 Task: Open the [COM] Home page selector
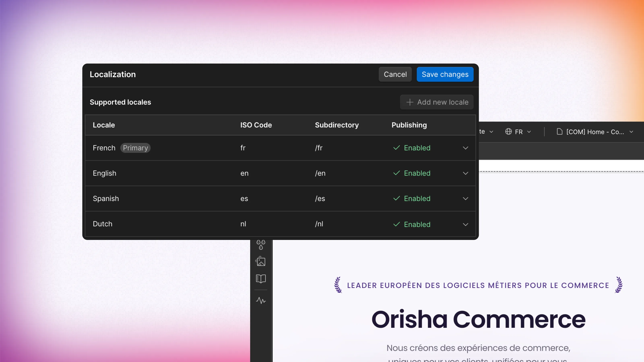tap(595, 132)
